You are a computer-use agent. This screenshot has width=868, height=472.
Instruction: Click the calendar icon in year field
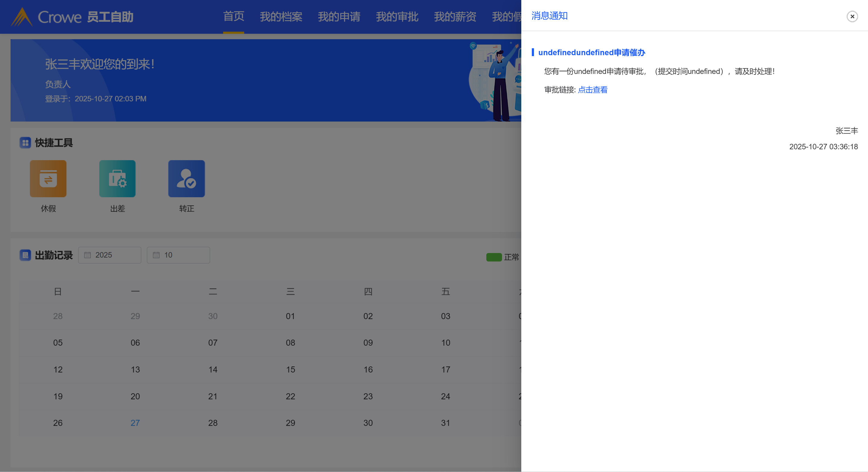coord(87,255)
